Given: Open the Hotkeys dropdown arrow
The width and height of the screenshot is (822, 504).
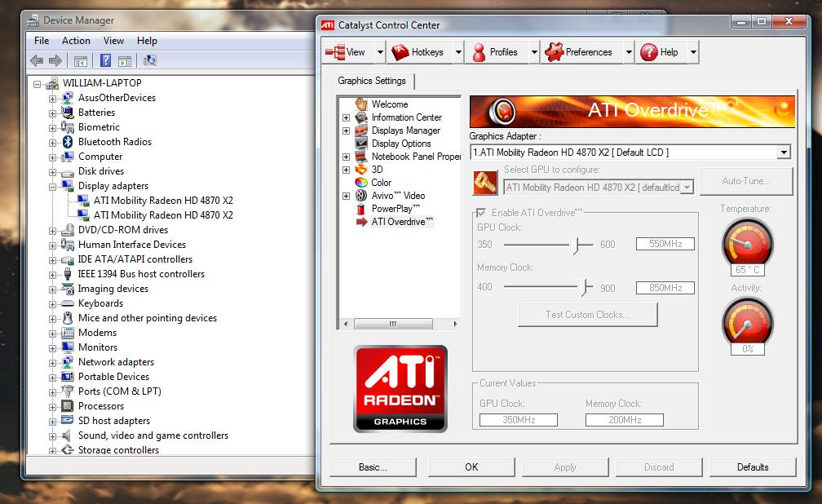Looking at the screenshot, I should pos(458,52).
